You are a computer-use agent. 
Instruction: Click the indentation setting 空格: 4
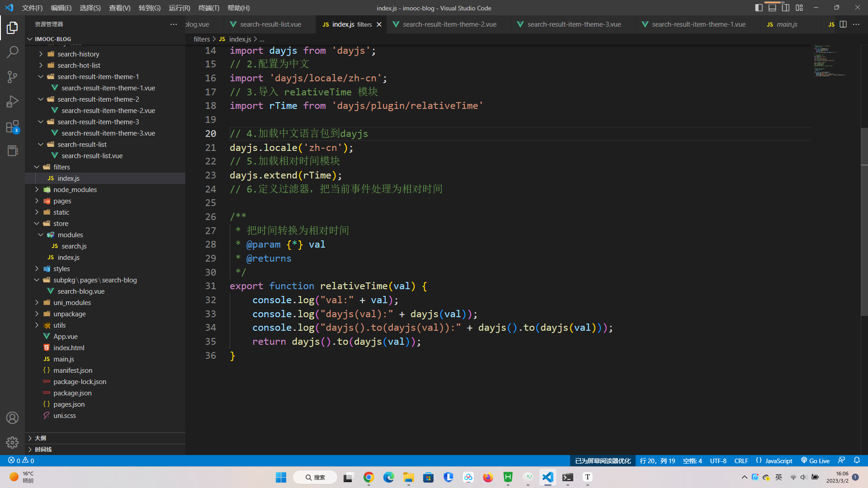[692, 460]
